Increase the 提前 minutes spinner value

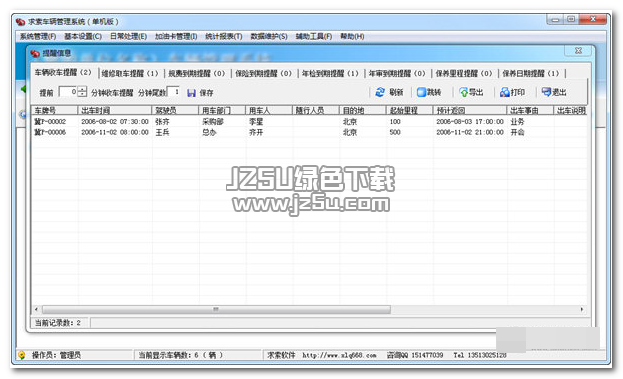pyautogui.click(x=82, y=89)
